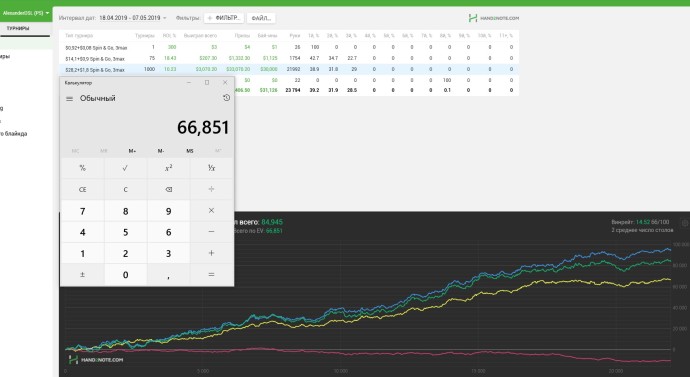Open the date interval 18.04.2019 - 07.05.2019 dropdown
This screenshot has width=690, height=377.
[133, 18]
